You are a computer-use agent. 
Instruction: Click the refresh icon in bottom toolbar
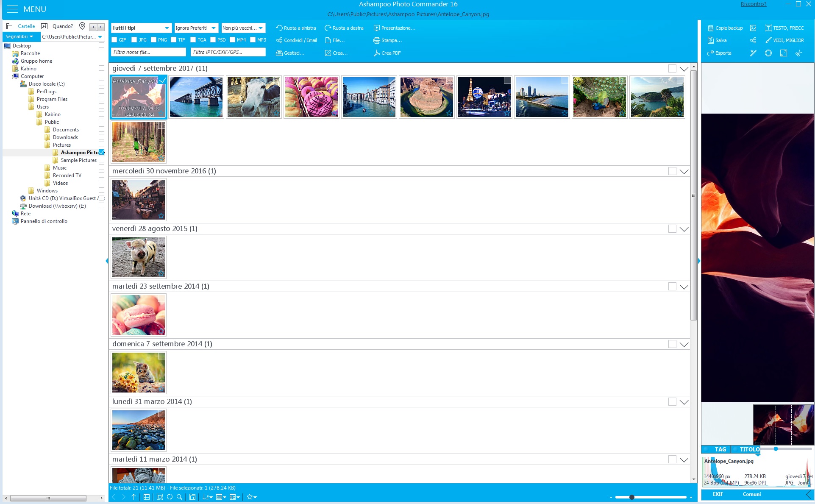click(170, 497)
